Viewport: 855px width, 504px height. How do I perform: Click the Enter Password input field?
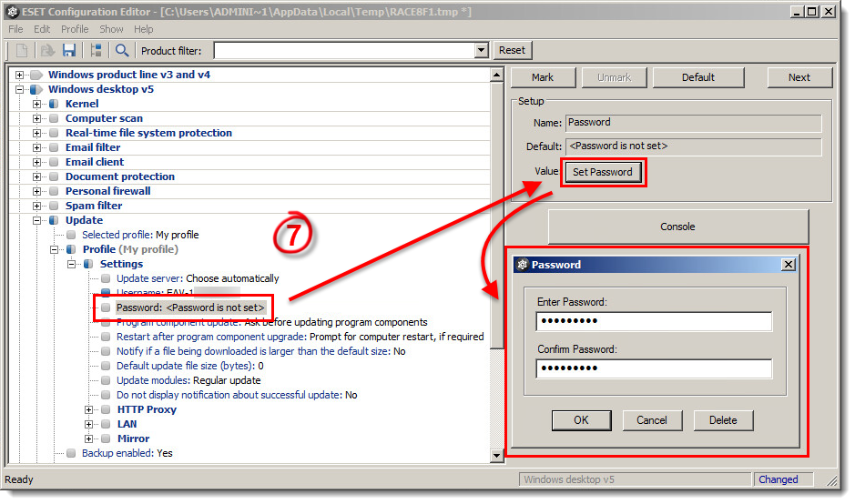(654, 321)
